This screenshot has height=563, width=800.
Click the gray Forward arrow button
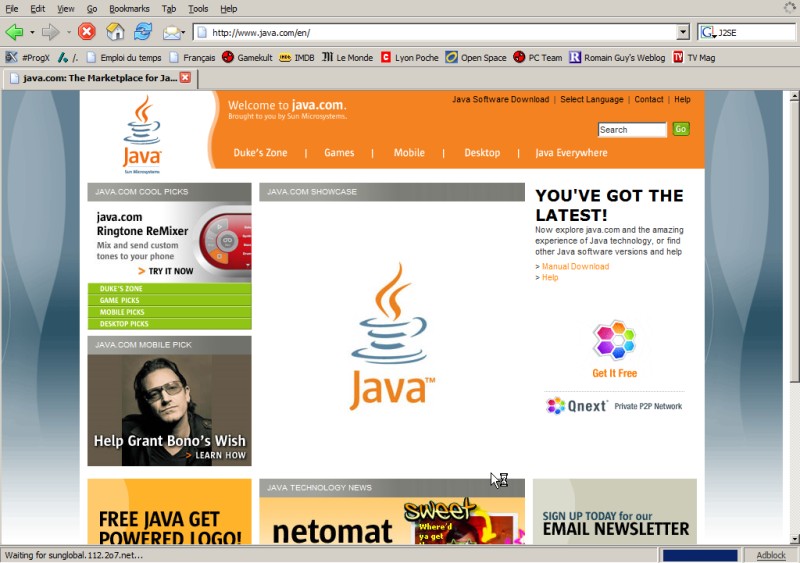[x=50, y=32]
